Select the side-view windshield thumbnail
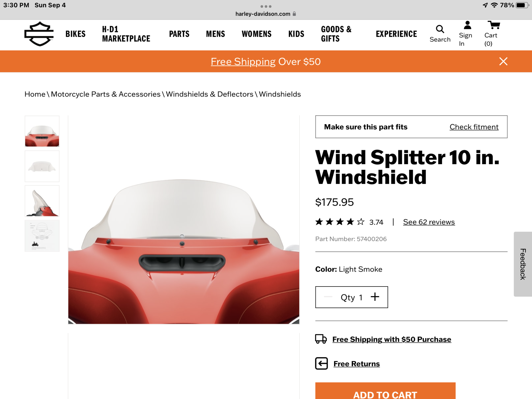The width and height of the screenshot is (532, 399). (42, 201)
